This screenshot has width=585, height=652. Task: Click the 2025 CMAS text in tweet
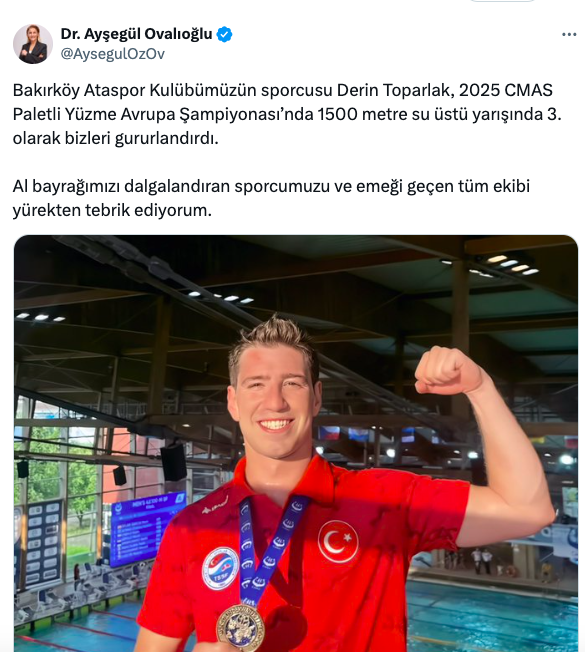[506, 90]
